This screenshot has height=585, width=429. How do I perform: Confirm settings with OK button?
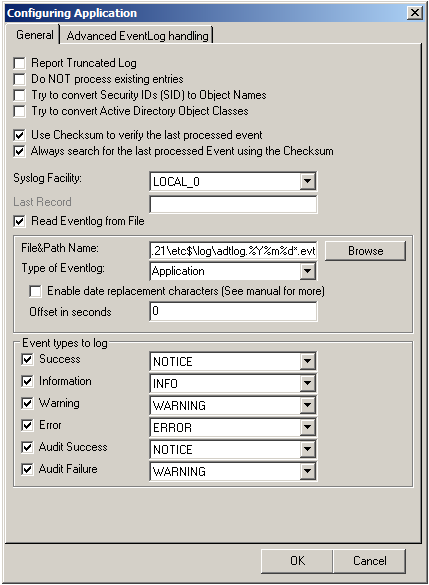coord(297,561)
